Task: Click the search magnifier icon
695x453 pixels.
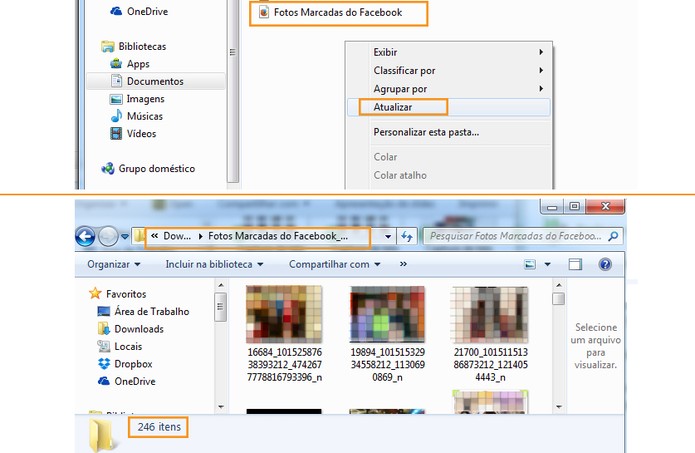Action: point(614,236)
